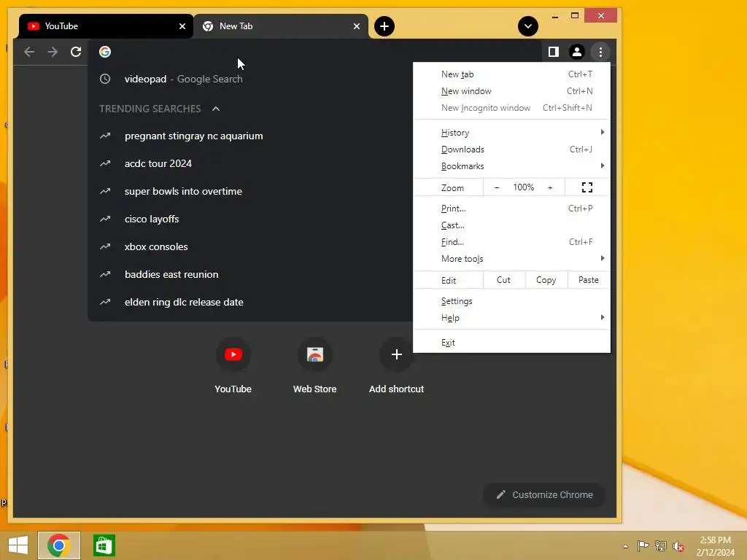
Task: Select Print... in the menu
Action: (x=511, y=209)
